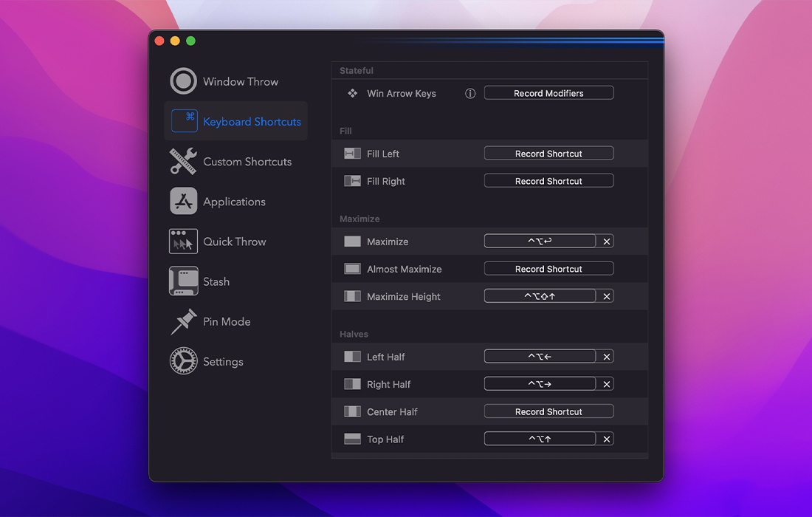This screenshot has width=812, height=517.
Task: Click the Fill Left layout icon
Action: [x=352, y=154]
